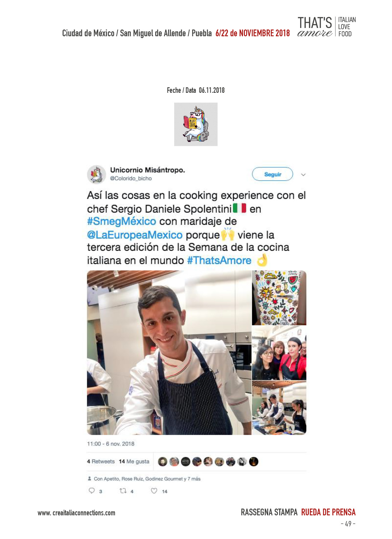This screenshot has width=392, height=539.
Task: Open the #ThatsAmore hashtag link
Action: point(219,261)
